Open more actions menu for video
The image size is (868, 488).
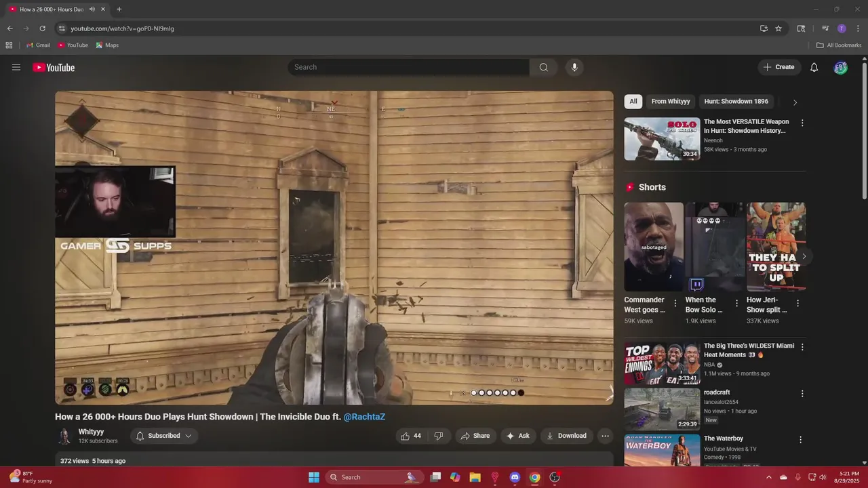(x=606, y=436)
